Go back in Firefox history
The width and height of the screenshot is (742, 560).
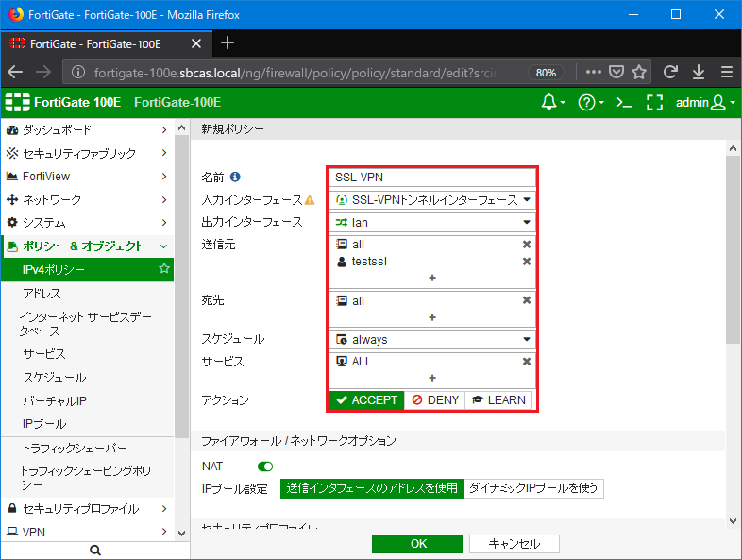point(15,73)
